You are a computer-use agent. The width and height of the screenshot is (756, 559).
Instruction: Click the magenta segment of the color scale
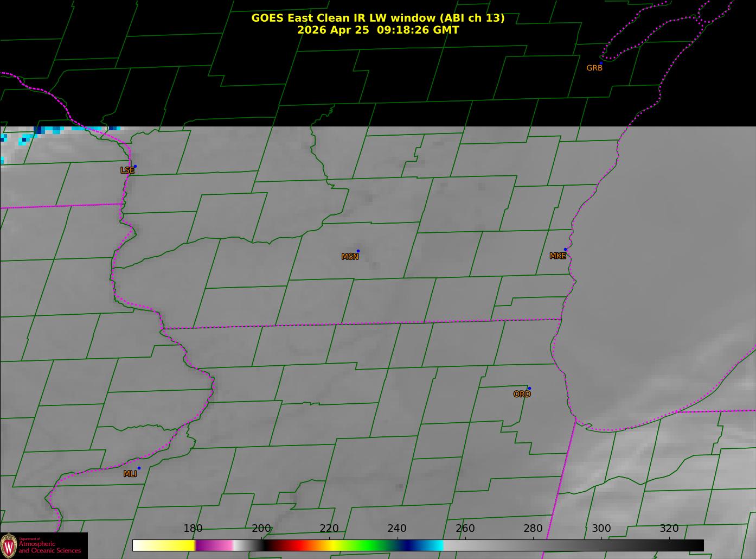coord(214,545)
